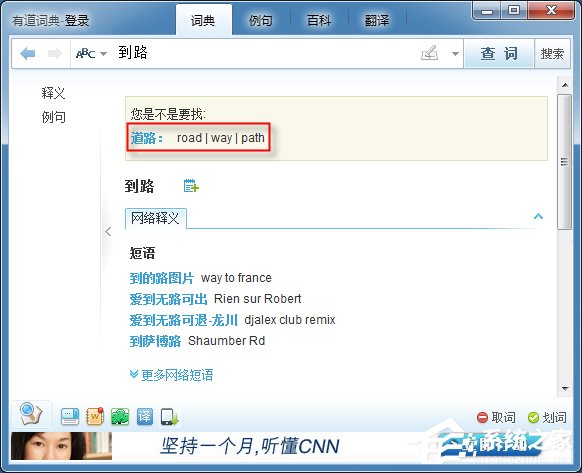The height and width of the screenshot is (473, 582).
Task: Collapse the 网络释义 section with up chevron
Action: 538,216
